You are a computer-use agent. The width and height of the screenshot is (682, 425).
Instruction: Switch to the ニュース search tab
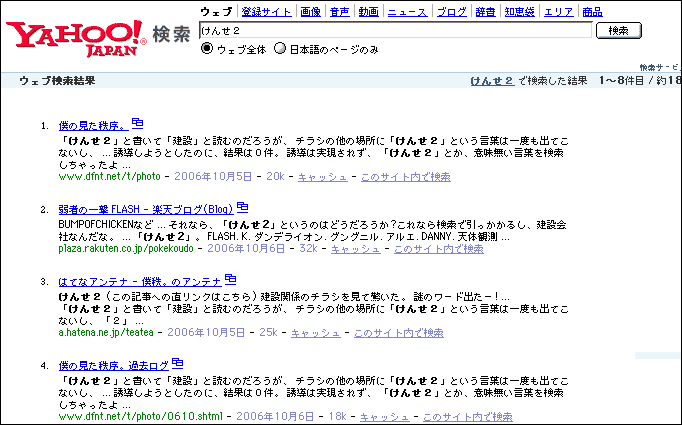tap(407, 12)
